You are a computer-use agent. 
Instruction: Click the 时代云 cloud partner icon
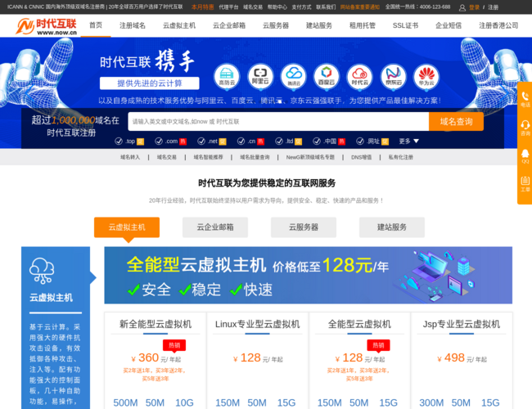[359, 76]
